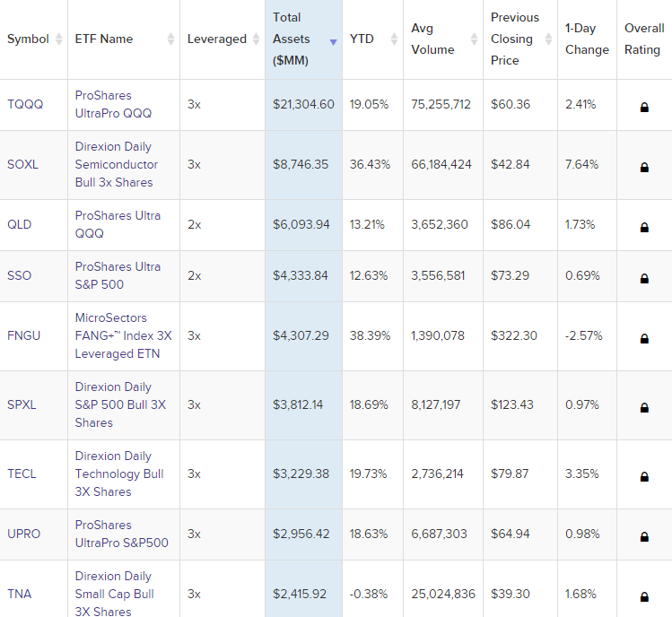The height and width of the screenshot is (617, 672).
Task: Select the 12.63% YTD value
Action: point(369,275)
